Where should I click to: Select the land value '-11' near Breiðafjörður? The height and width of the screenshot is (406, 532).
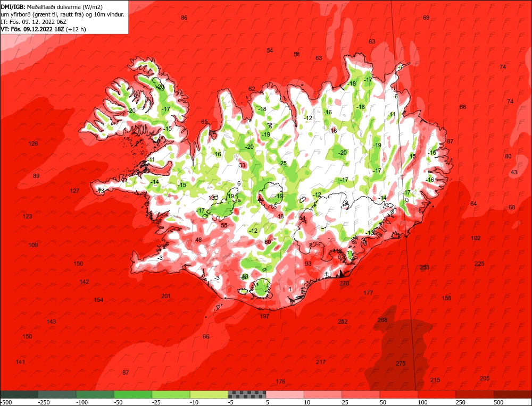tap(151, 159)
